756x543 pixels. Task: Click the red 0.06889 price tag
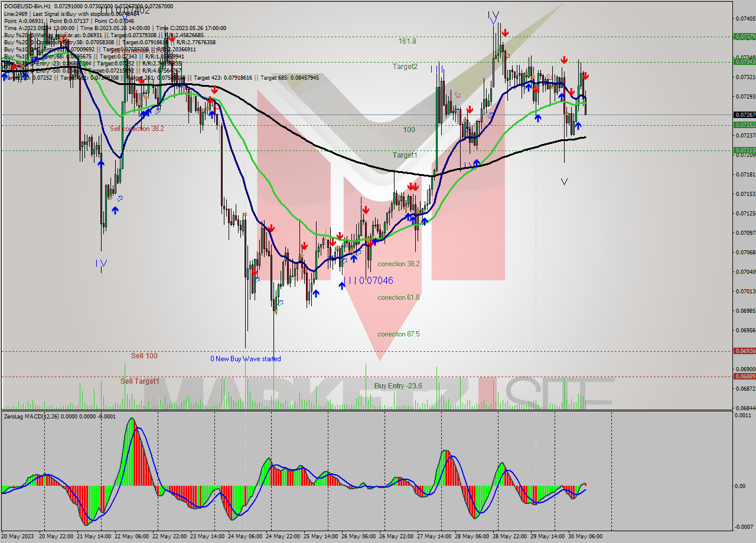click(744, 376)
